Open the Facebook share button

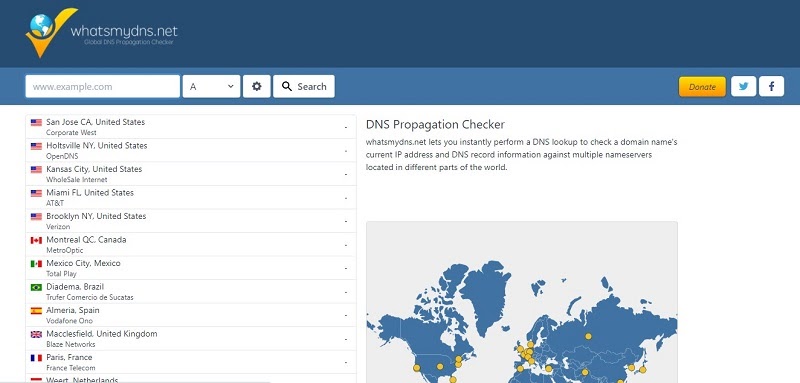tap(771, 86)
